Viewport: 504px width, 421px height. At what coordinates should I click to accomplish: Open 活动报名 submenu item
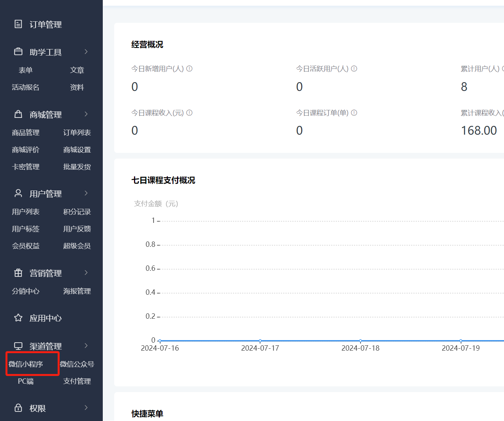point(26,87)
